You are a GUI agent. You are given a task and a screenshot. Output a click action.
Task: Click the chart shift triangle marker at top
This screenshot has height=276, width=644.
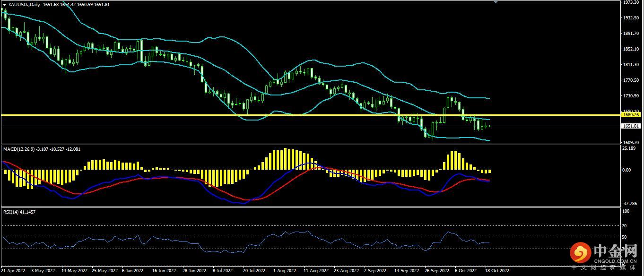tap(496, 2)
